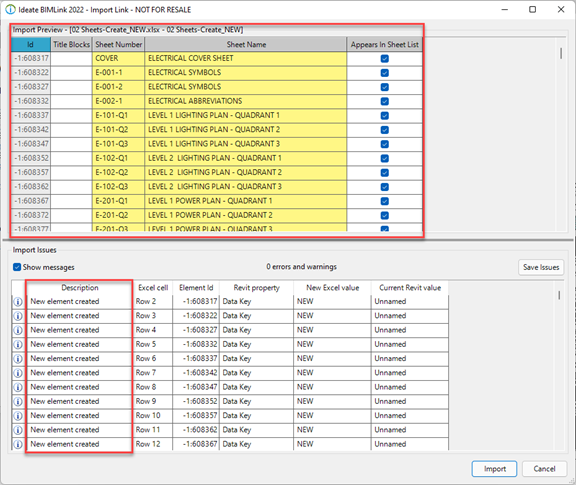Select LEVEL 1 LIGHTING PLAN - QUADRANT 2 cell
Image resolution: width=576 pixels, height=485 pixels.
pos(246,130)
